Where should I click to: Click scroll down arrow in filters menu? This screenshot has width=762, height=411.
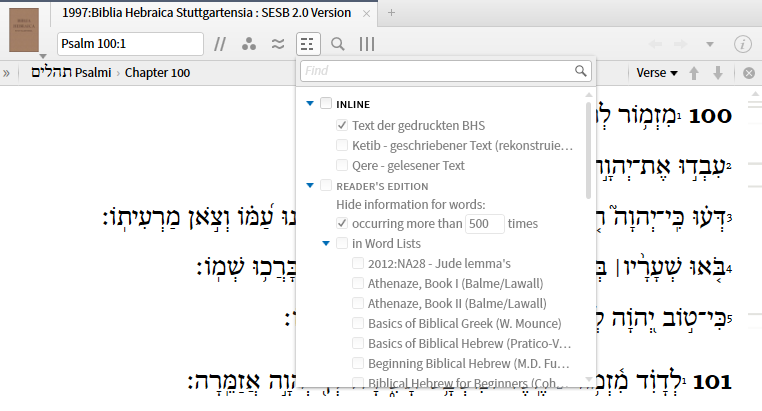click(x=589, y=379)
